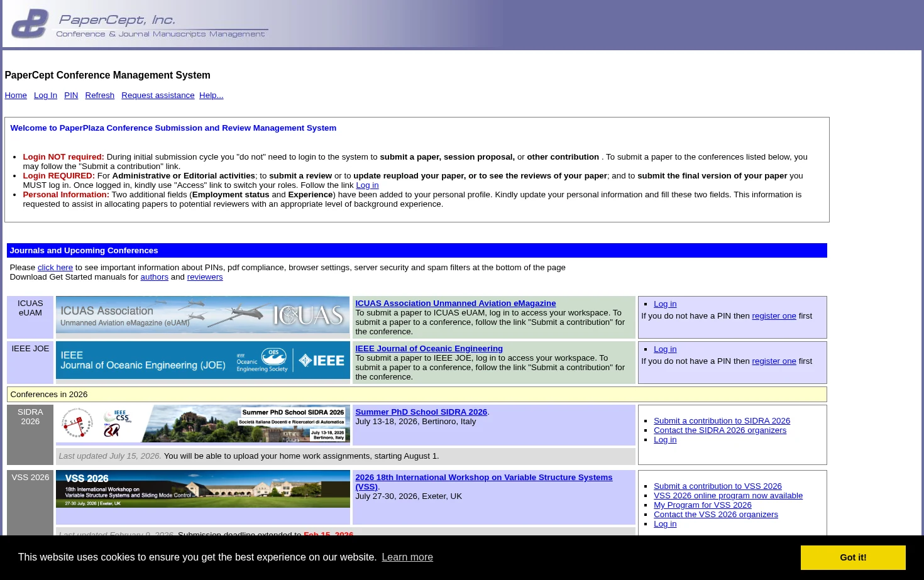The width and height of the screenshot is (924, 580).
Task: Log in to IEEE JOE workspace
Action: [665, 349]
